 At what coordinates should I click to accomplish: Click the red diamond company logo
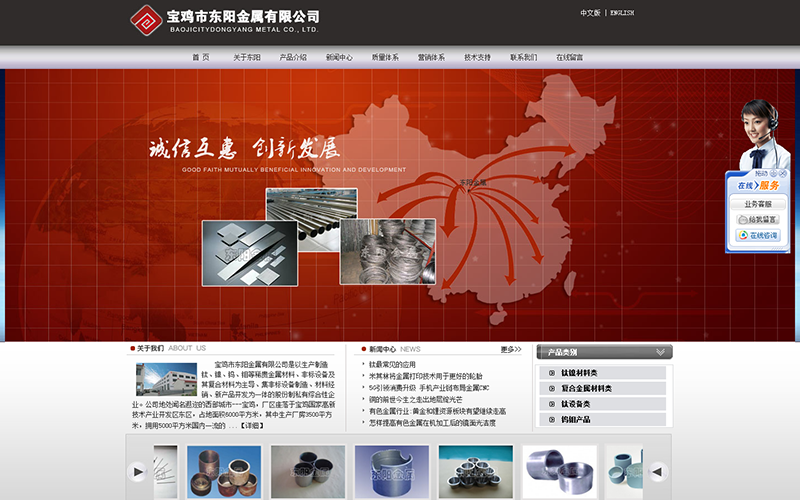coord(146,20)
